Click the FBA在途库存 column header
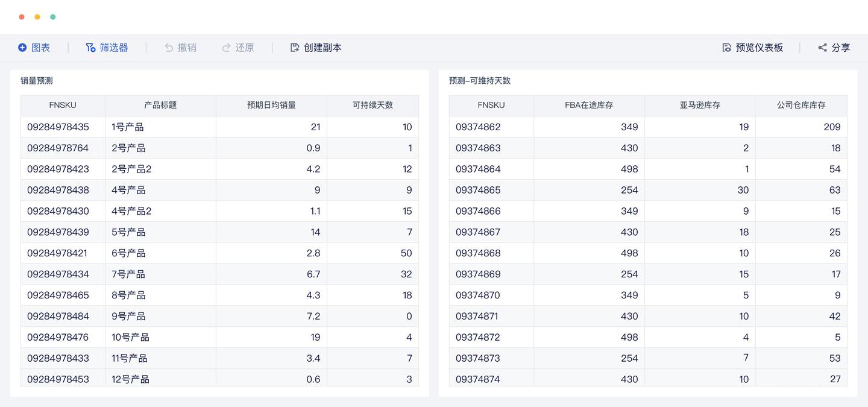 pos(589,105)
